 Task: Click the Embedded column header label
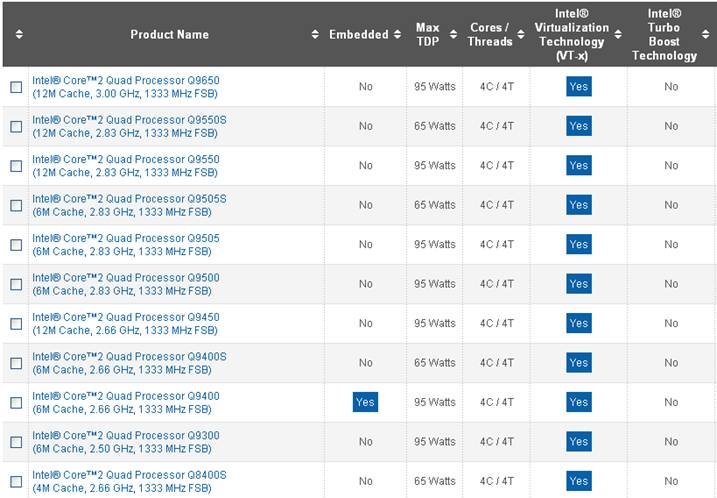click(x=358, y=34)
